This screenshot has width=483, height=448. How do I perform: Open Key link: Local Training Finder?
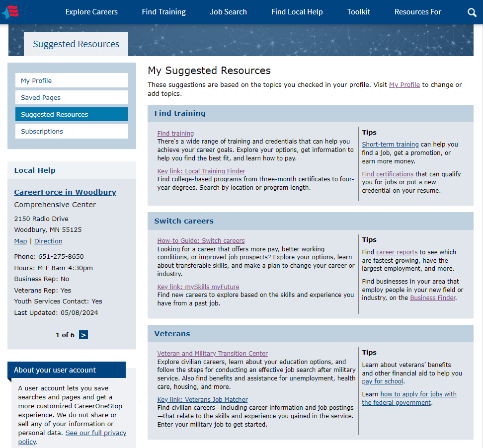[201, 171]
